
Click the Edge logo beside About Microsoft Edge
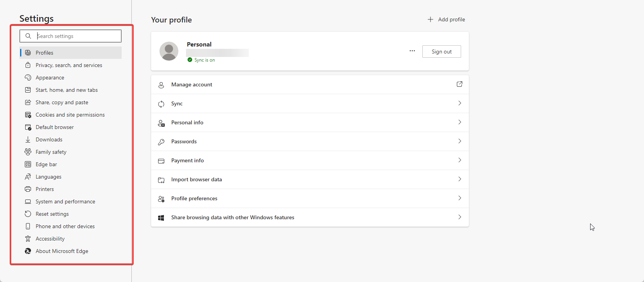tap(28, 251)
